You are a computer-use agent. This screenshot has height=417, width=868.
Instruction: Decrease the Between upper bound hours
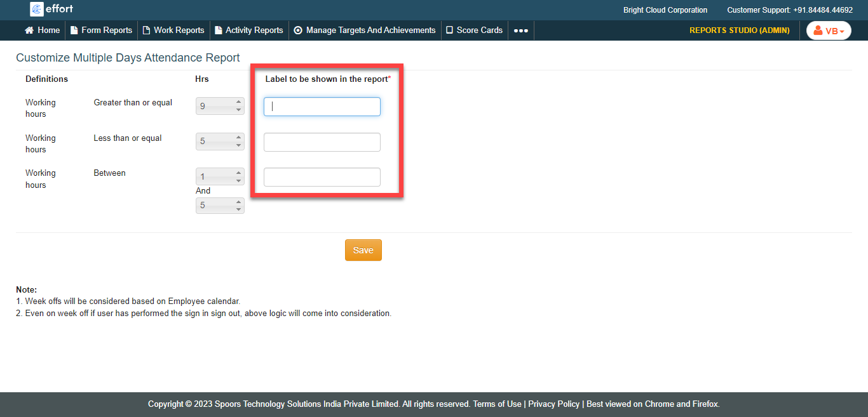tap(239, 209)
